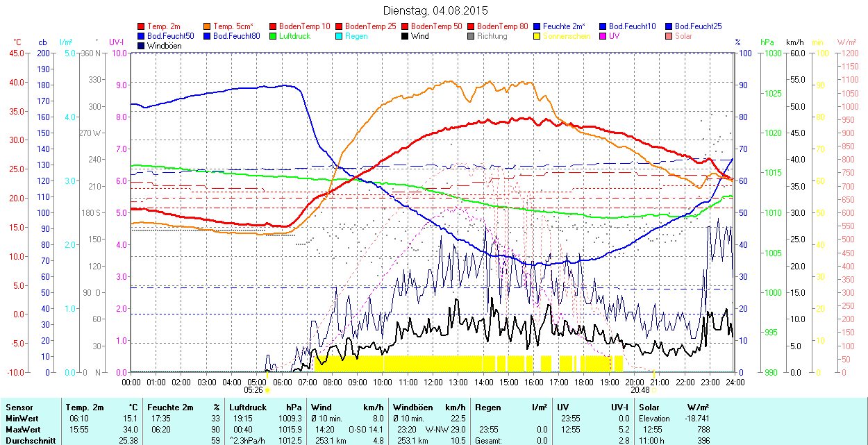Image resolution: width=868 pixels, height=445 pixels.
Task: Click the red Temp. 2m legend swatch
Action: coord(142,26)
